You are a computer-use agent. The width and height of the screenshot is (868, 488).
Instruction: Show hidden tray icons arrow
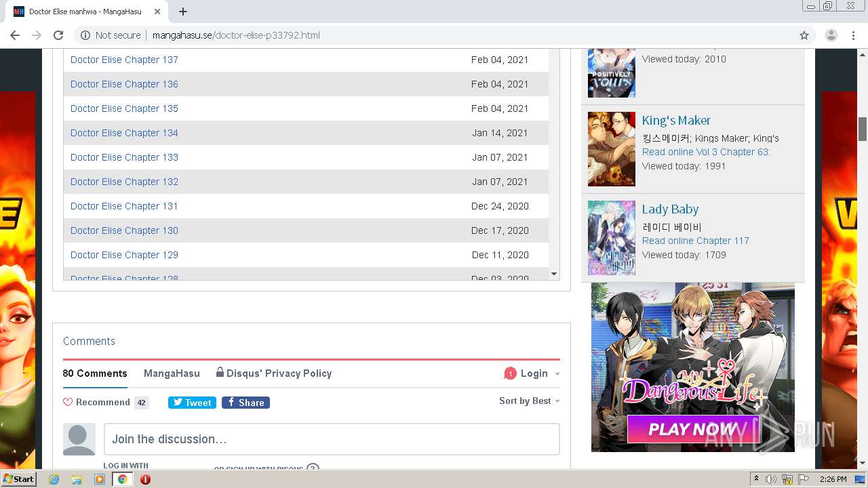coord(756,479)
